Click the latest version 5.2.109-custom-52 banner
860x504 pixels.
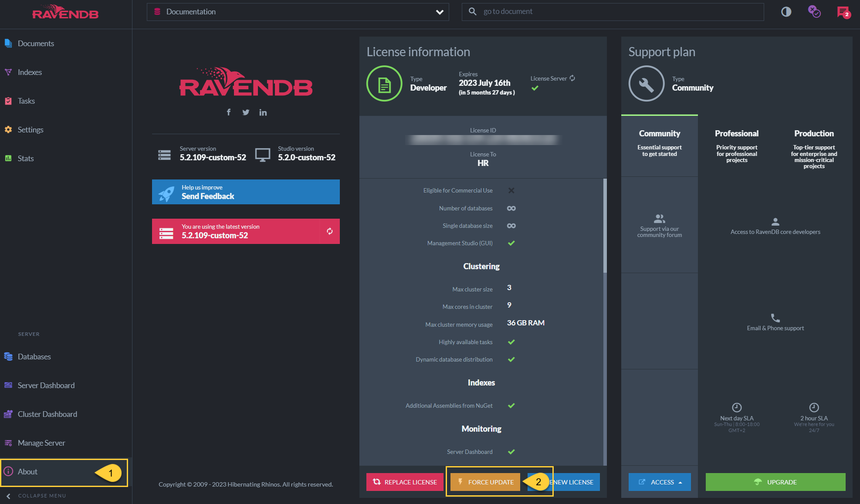click(x=236, y=231)
